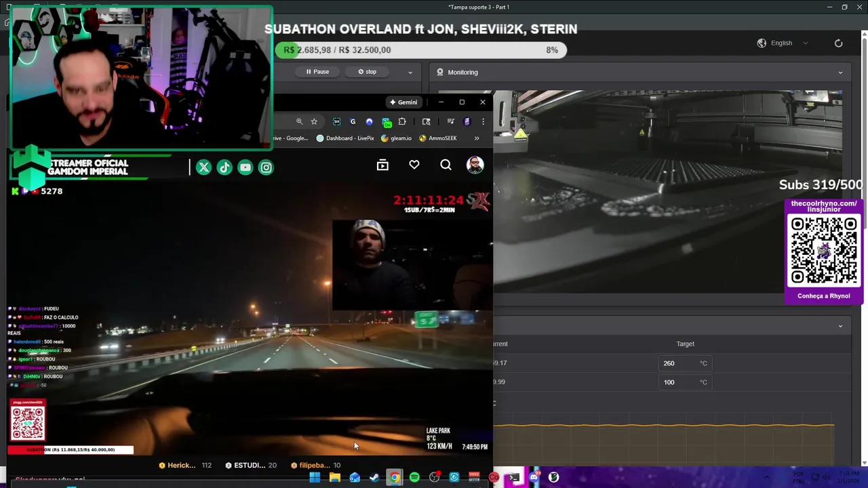
Task: Open the Chrome profile avatar in toolbar
Action: [x=467, y=121]
